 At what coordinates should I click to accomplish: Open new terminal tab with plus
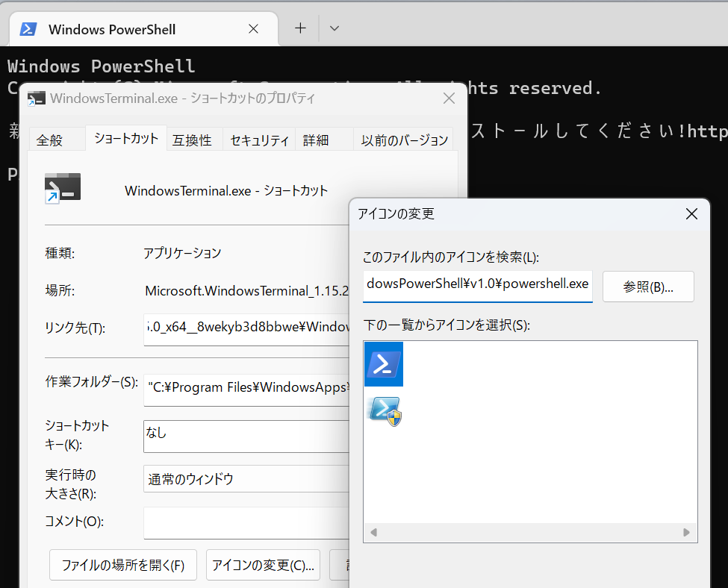[300, 28]
